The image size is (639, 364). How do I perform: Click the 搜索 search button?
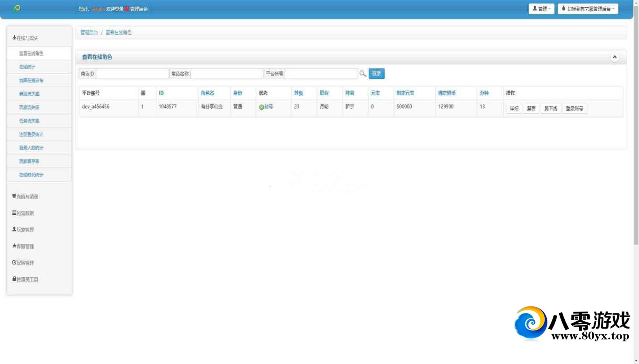[376, 73]
